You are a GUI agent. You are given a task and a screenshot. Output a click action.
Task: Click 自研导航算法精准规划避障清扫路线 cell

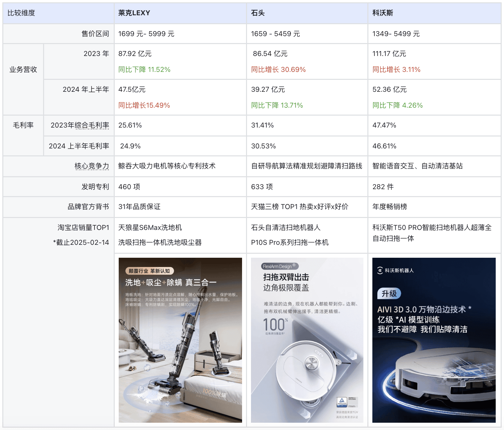(307, 166)
